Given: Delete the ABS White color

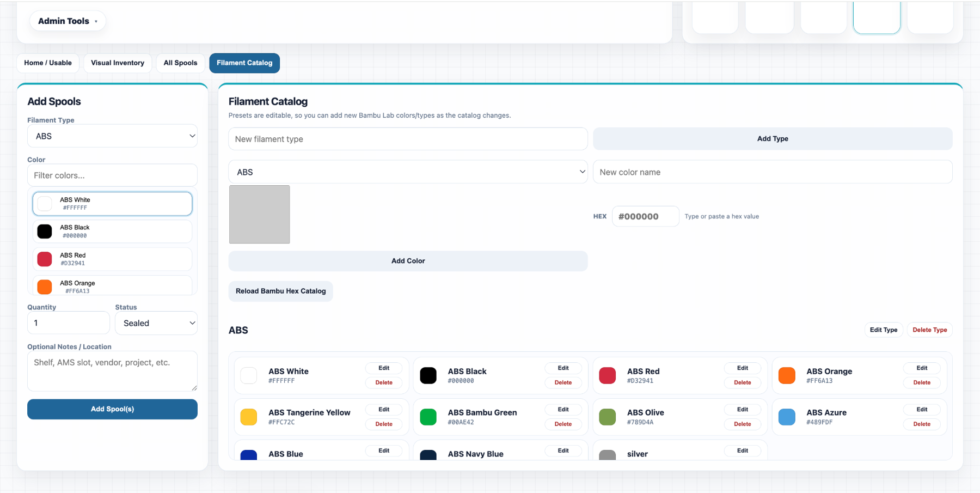Looking at the screenshot, I should tap(384, 382).
